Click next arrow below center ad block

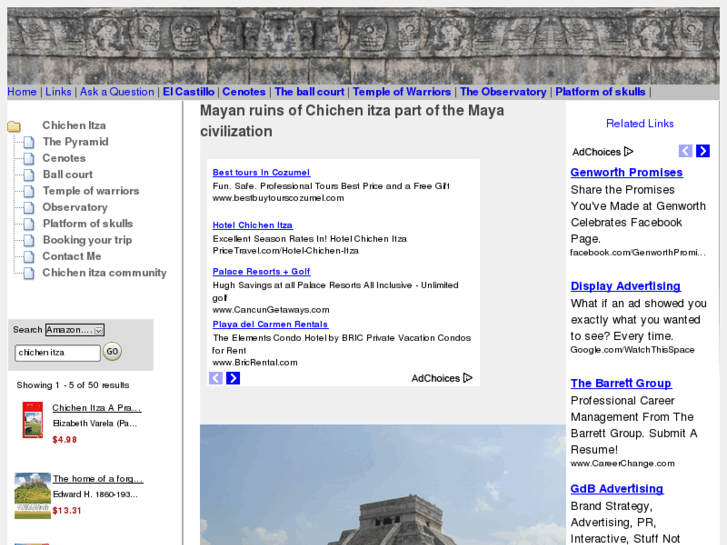click(x=233, y=378)
